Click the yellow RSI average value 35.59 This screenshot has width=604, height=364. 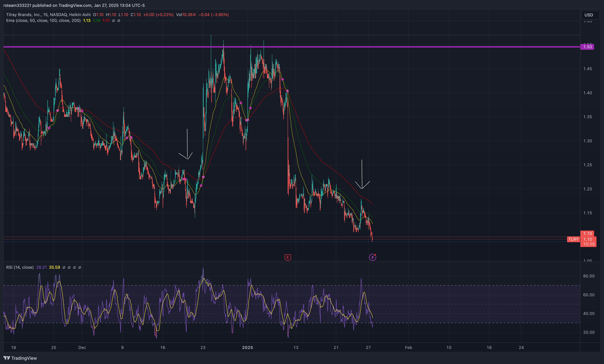[x=54, y=267]
